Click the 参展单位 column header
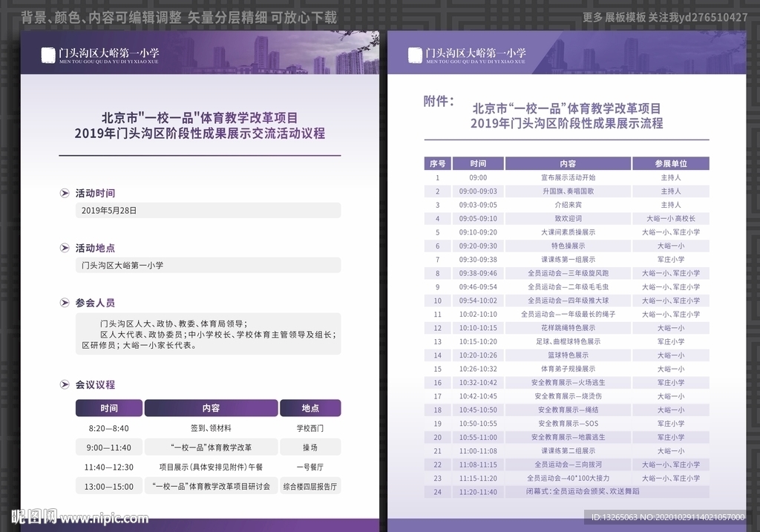This screenshot has width=760, height=532. click(670, 163)
